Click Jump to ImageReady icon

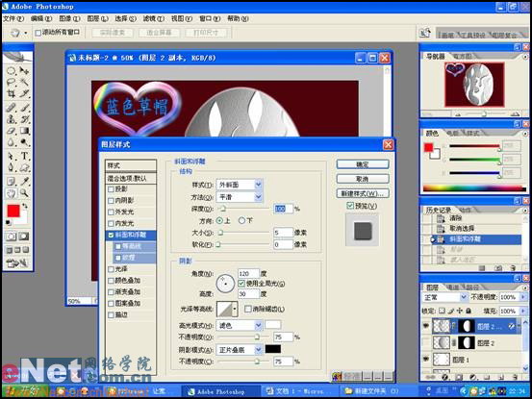(x=17, y=262)
